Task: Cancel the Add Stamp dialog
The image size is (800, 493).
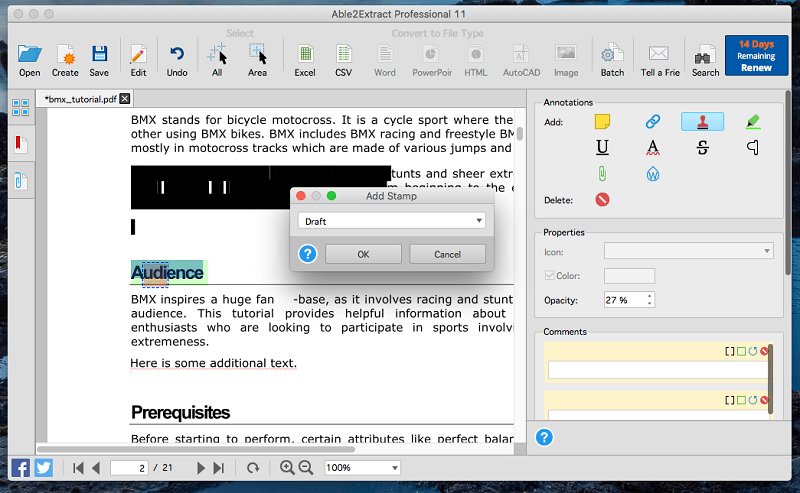Action: [x=447, y=254]
